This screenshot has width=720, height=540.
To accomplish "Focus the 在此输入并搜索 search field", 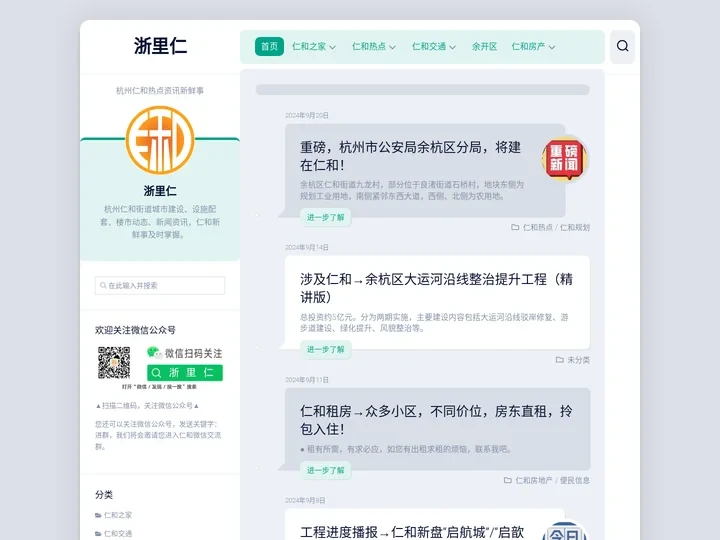I will [160, 285].
